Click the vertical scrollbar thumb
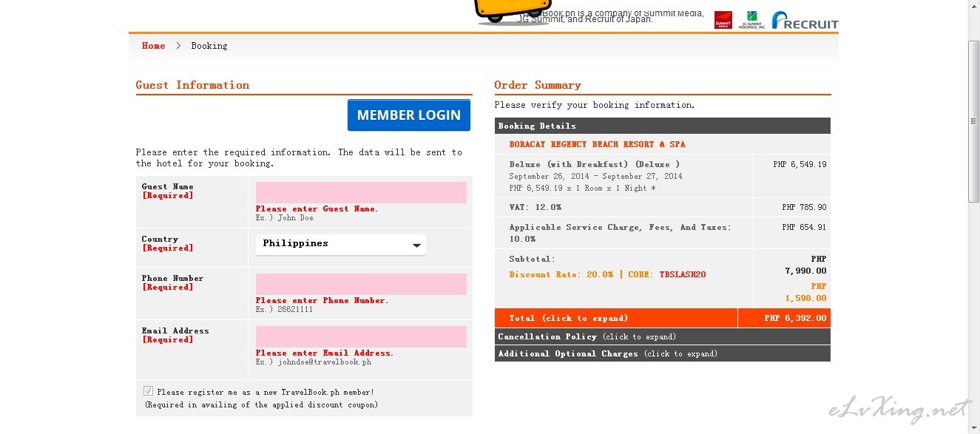 [974, 122]
